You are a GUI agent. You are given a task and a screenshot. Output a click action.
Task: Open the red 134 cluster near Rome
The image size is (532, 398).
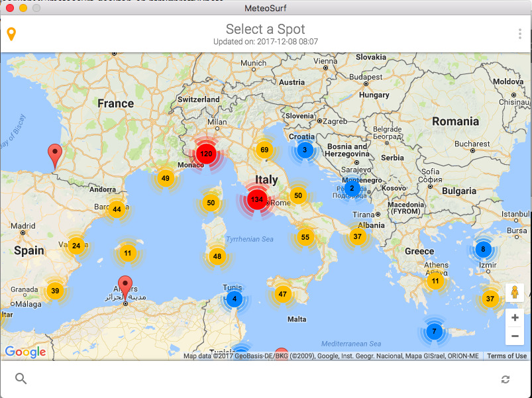[x=257, y=199]
